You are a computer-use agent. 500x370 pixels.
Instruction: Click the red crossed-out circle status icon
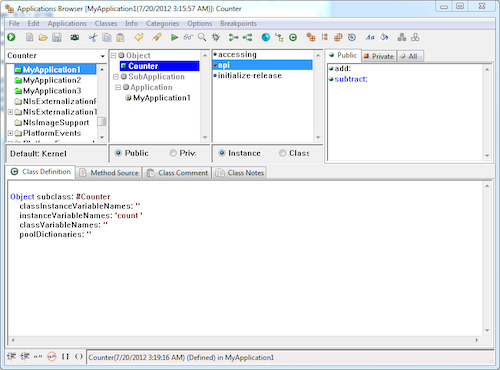pyautogui.click(x=52, y=357)
